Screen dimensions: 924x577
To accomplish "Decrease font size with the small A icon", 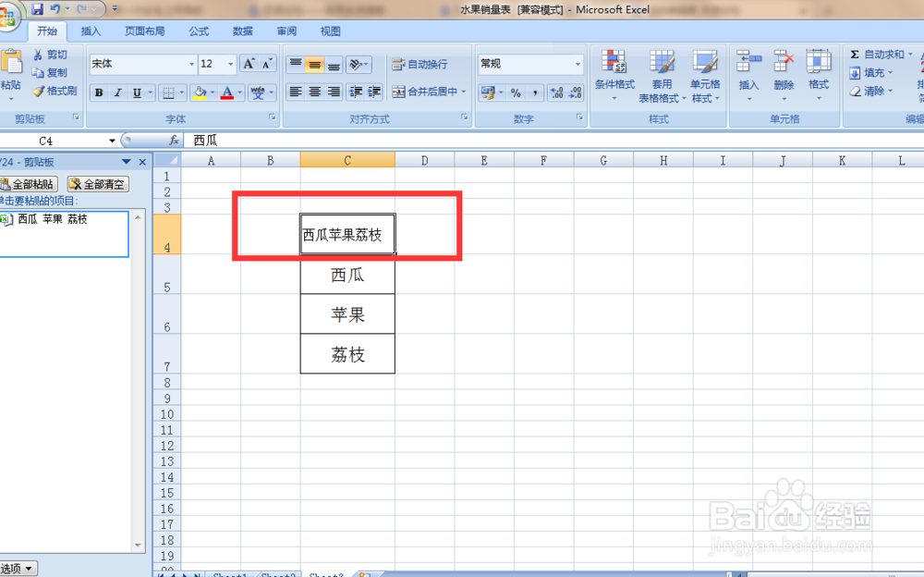I will (267, 64).
